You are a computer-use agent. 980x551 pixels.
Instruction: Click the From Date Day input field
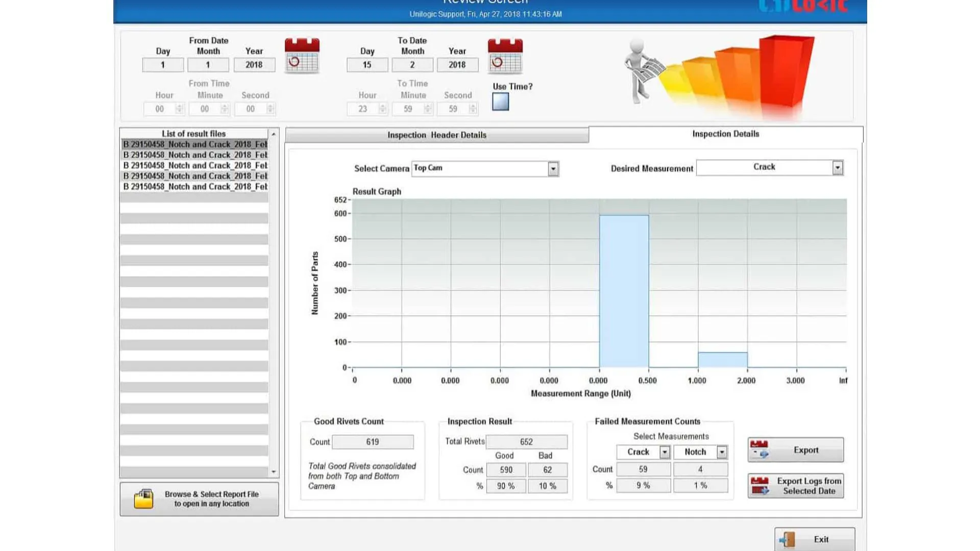tap(163, 65)
